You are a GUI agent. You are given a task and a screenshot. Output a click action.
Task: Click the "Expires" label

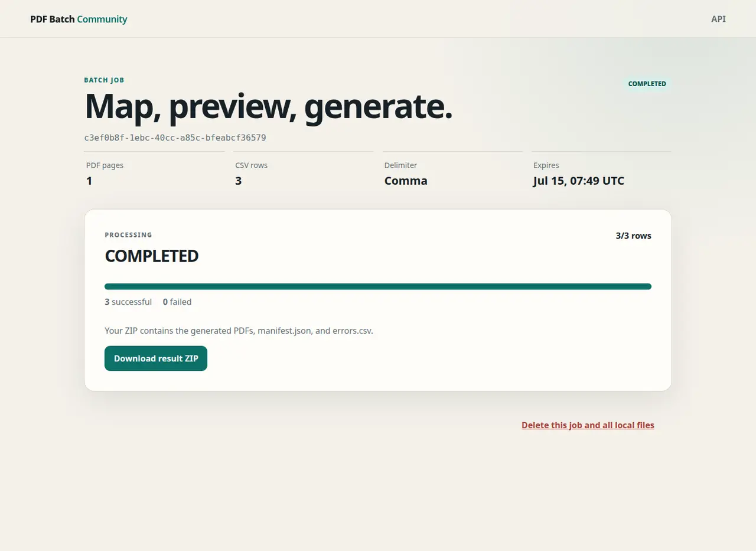pyautogui.click(x=546, y=165)
